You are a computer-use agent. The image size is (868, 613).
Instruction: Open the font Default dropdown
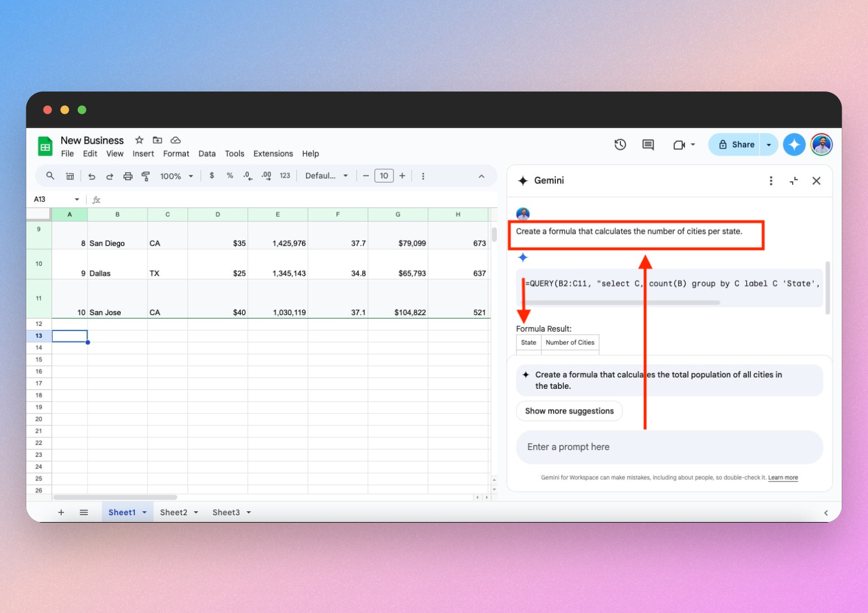click(327, 176)
